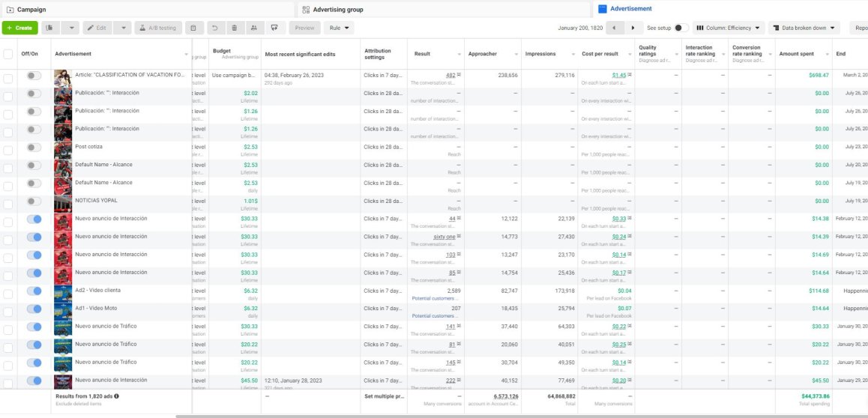Check the box for Post cotiza row
The image size is (868, 418).
pyautogui.click(x=8, y=151)
